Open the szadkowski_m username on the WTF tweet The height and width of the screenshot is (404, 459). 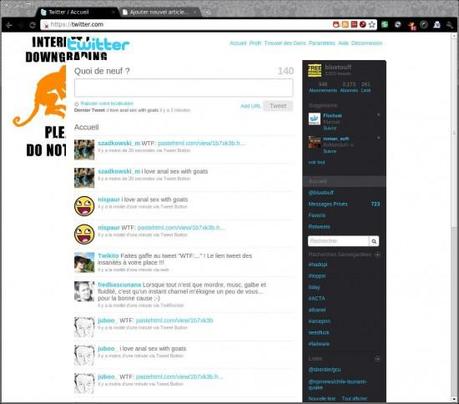(119, 143)
